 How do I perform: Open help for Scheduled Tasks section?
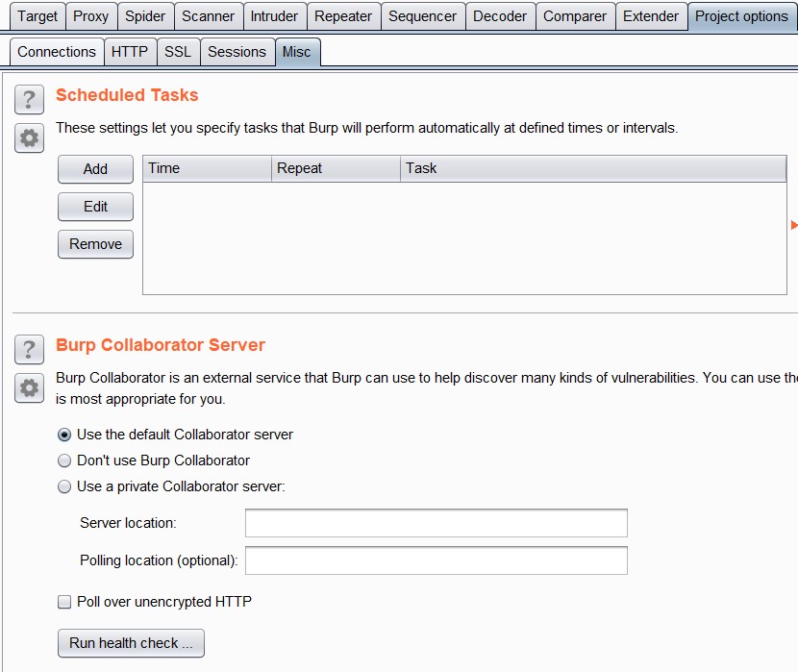point(29,100)
